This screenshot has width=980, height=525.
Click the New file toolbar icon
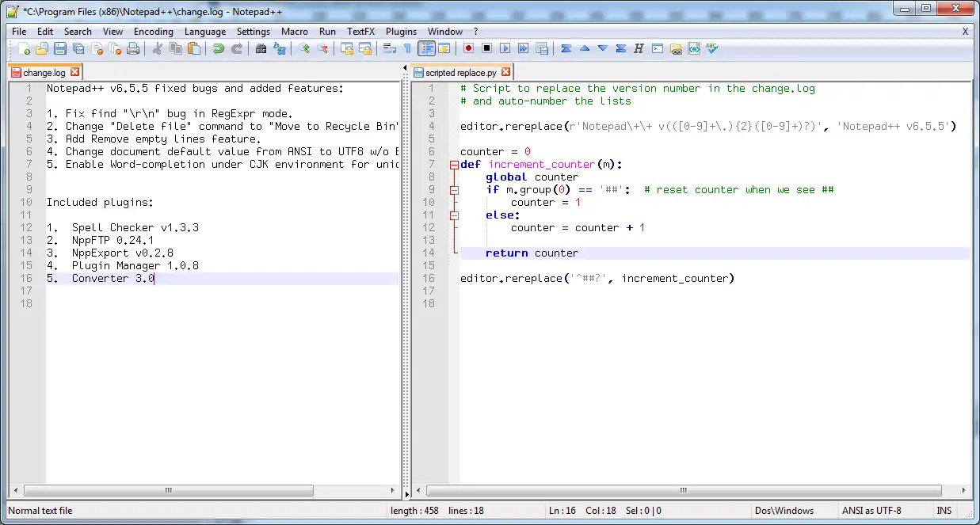pyautogui.click(x=24, y=49)
